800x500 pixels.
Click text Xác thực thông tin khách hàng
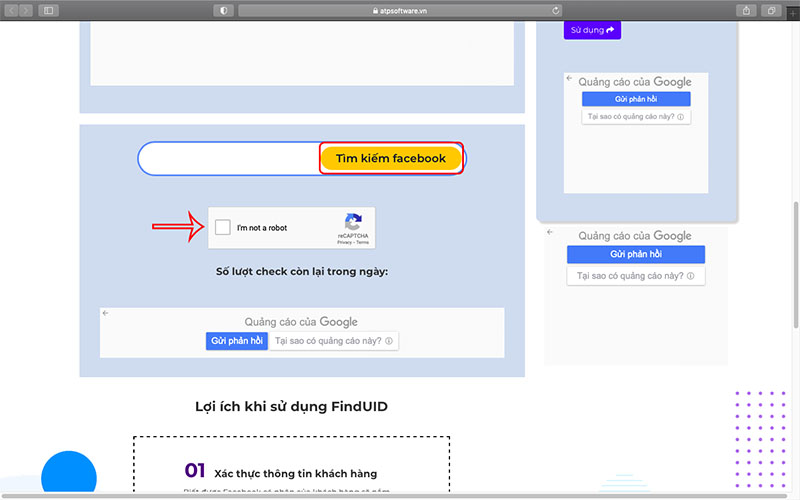pos(296,473)
